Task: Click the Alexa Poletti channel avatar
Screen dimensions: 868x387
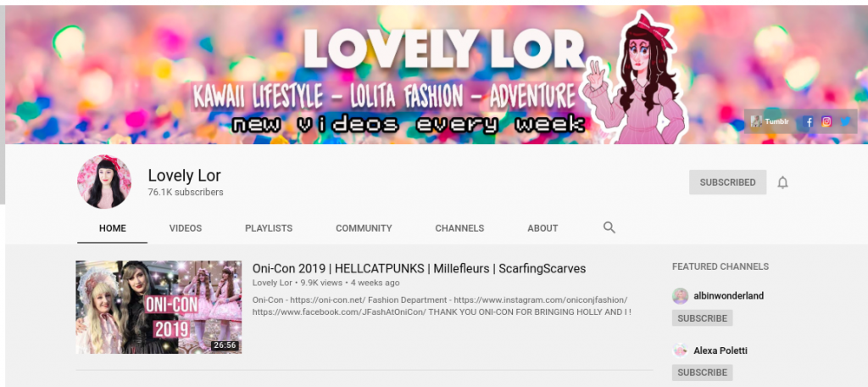Action: (681, 351)
